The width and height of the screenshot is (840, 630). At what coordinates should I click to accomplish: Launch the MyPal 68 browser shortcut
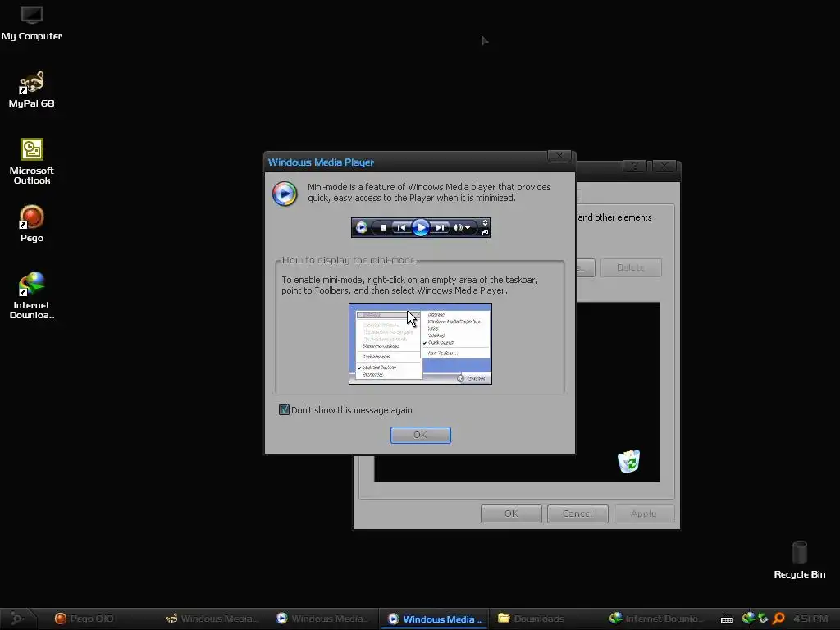pos(32,89)
